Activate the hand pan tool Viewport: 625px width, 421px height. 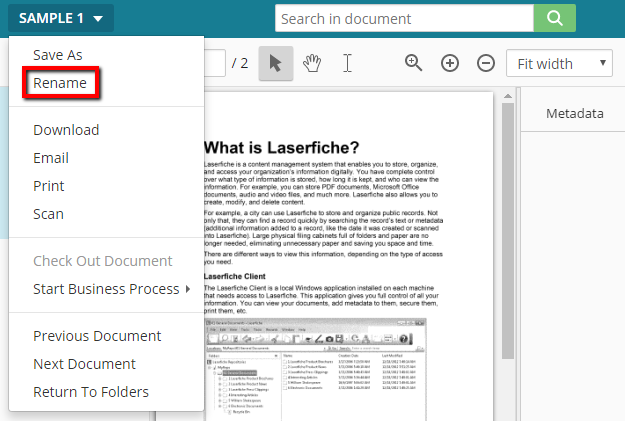[x=312, y=63]
